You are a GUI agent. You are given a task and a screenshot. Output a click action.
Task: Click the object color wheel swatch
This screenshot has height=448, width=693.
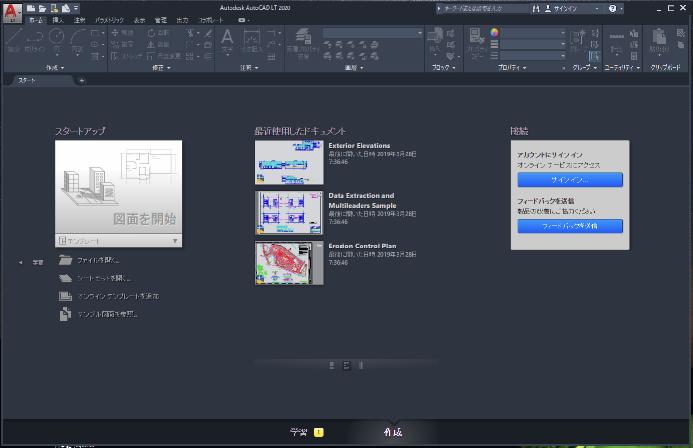495,32
